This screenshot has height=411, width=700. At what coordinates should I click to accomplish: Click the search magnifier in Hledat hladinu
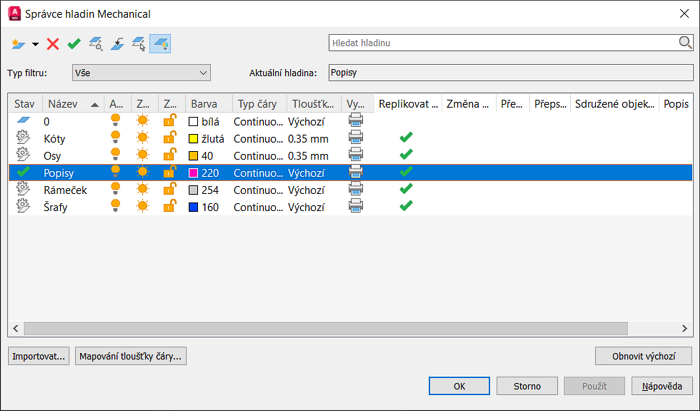pyautogui.click(x=685, y=43)
